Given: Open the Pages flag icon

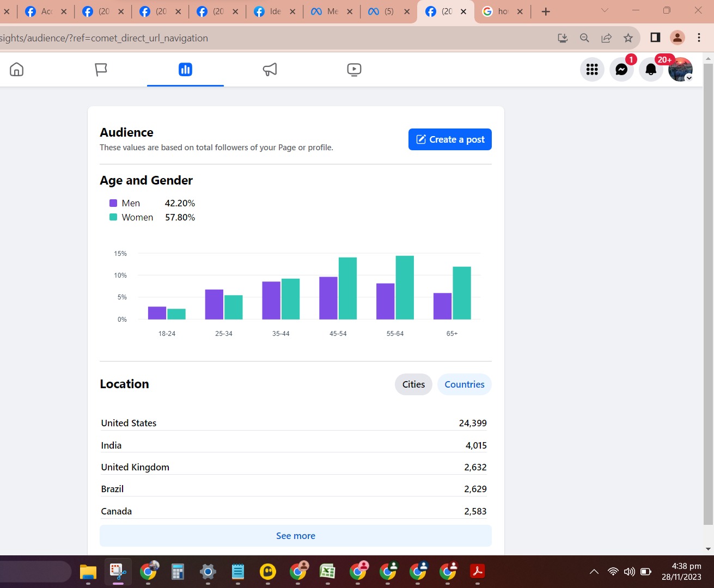Looking at the screenshot, I should 101,69.
